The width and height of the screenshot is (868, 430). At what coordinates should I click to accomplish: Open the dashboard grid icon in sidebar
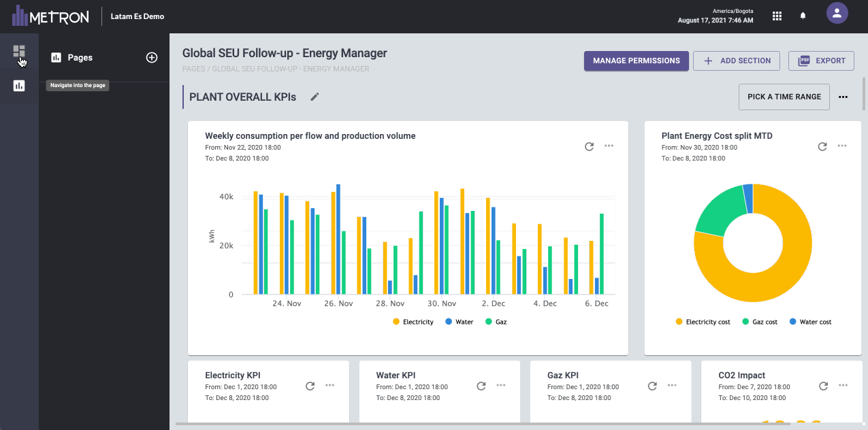[19, 52]
